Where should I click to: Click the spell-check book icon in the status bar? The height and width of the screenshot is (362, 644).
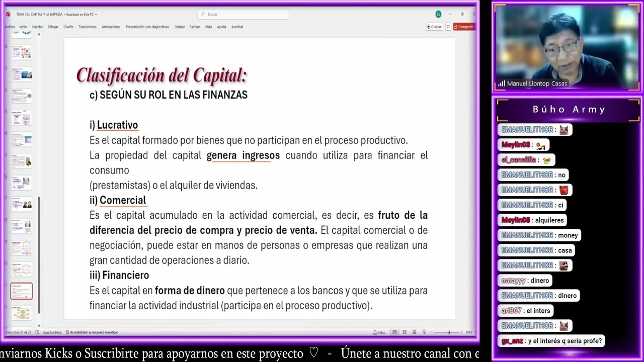click(x=37, y=332)
